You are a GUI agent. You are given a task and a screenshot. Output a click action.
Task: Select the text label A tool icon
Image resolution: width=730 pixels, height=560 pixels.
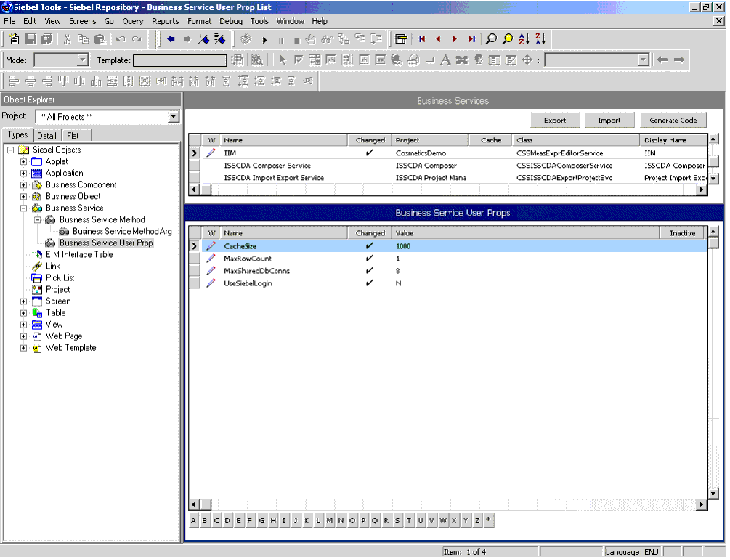point(445,60)
